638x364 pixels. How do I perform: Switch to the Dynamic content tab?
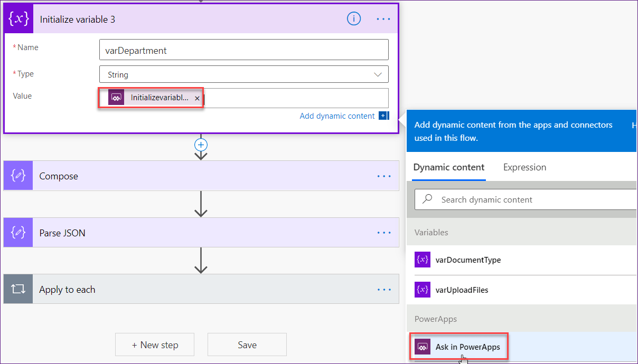tap(448, 167)
